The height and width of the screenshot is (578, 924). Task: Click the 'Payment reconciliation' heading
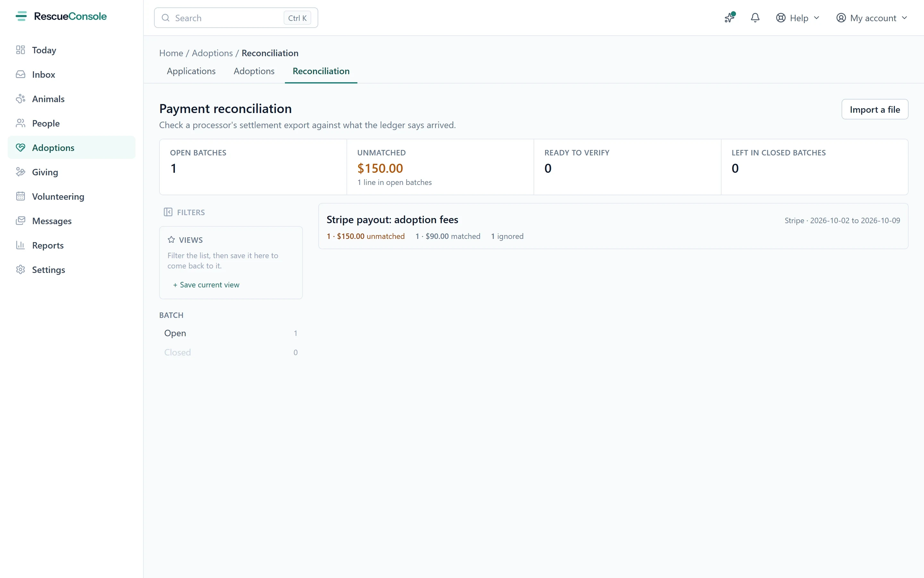[225, 109]
